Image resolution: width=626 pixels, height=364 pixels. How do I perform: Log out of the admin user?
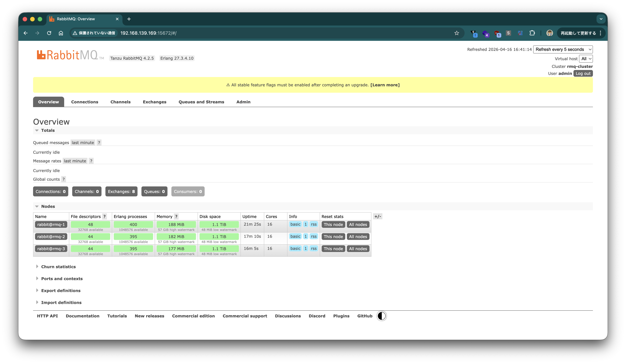(x=583, y=73)
